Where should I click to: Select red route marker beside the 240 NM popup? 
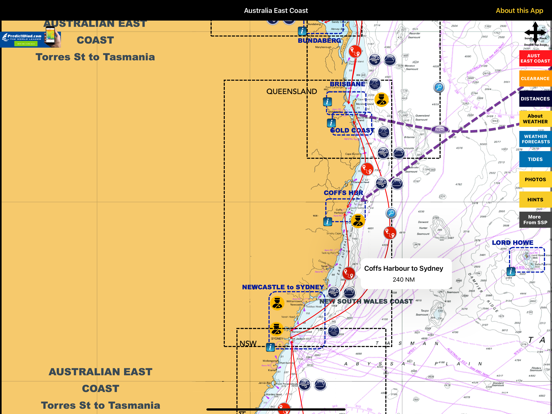click(349, 273)
